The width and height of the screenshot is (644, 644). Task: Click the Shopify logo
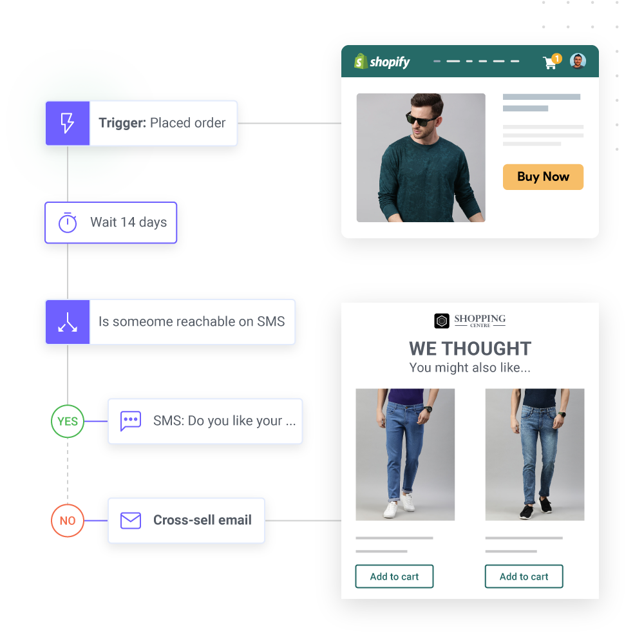pyautogui.click(x=382, y=62)
